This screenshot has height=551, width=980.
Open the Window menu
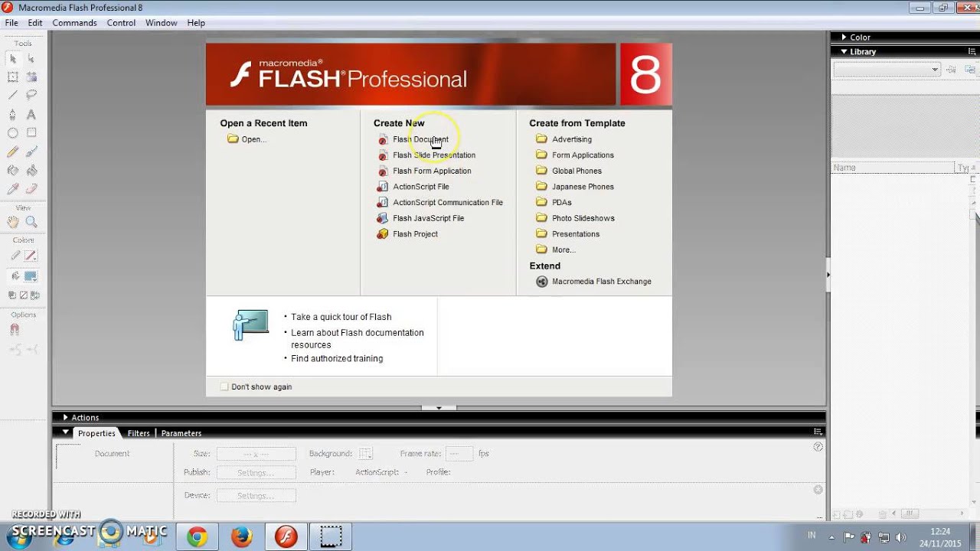coord(162,23)
